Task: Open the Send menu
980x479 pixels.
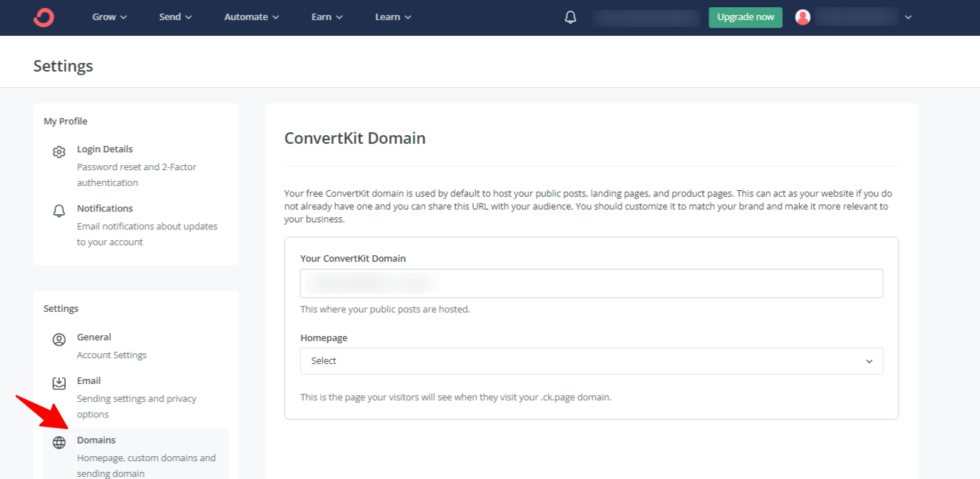Action: pos(174,17)
